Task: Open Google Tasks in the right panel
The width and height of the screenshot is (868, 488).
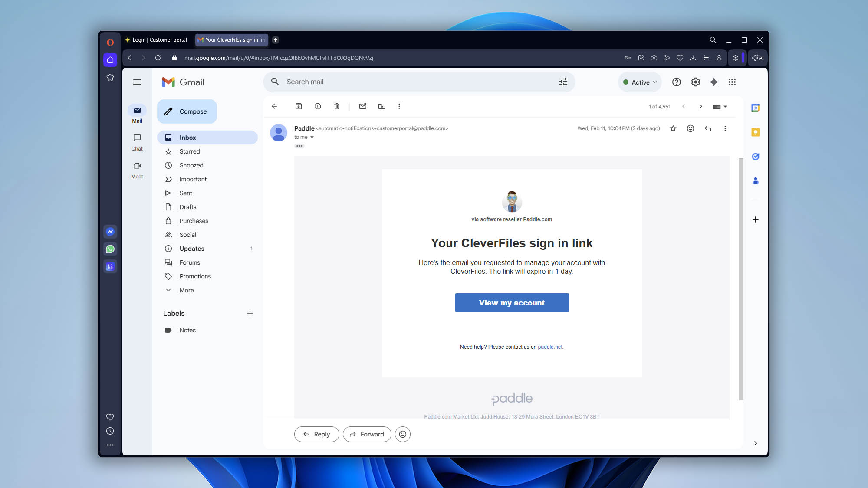Action: 755,157
